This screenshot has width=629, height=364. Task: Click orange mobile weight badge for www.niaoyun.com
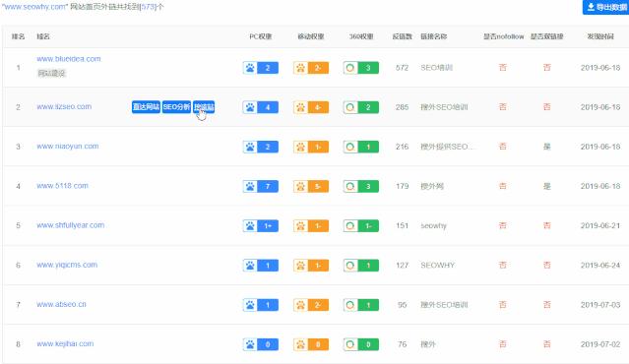311,147
